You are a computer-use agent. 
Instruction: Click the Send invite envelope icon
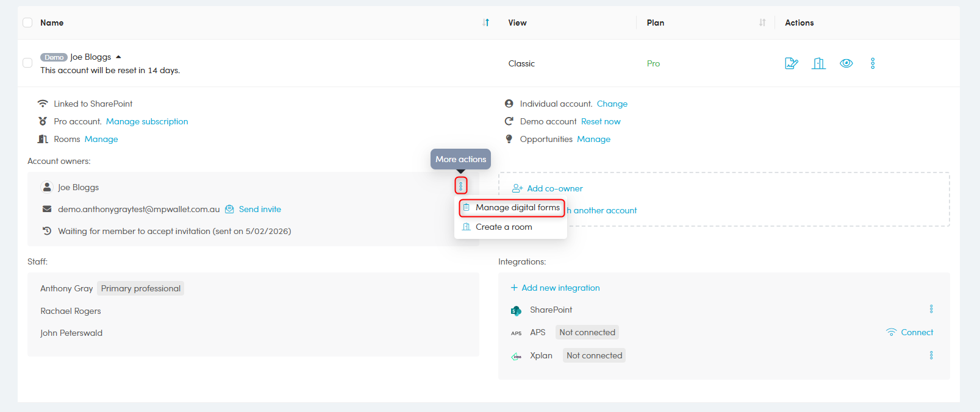click(230, 209)
